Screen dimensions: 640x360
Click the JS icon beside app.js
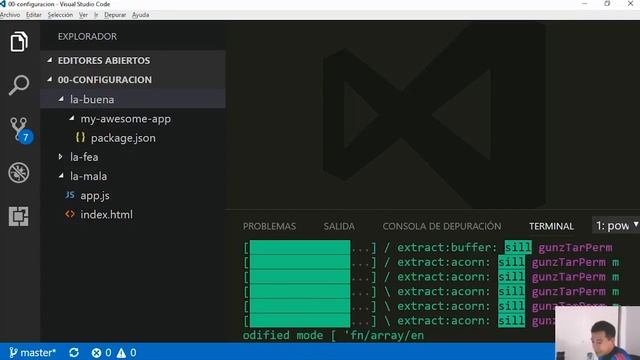tap(70, 195)
